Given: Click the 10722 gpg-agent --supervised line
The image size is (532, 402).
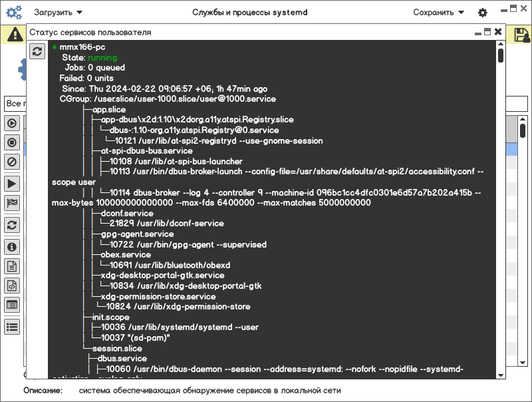Looking at the screenshot, I should pos(188,244).
